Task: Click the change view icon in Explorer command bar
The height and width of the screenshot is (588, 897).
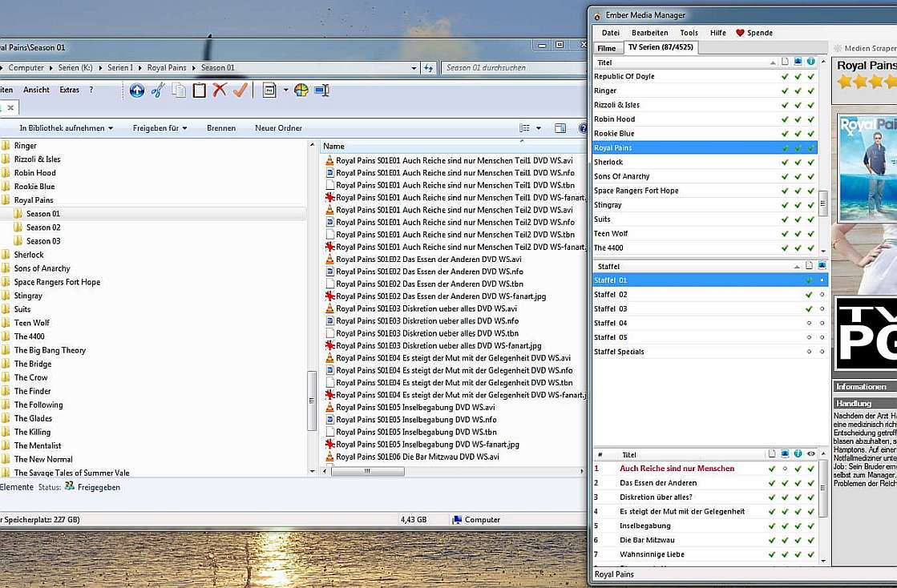Action: 524,128
